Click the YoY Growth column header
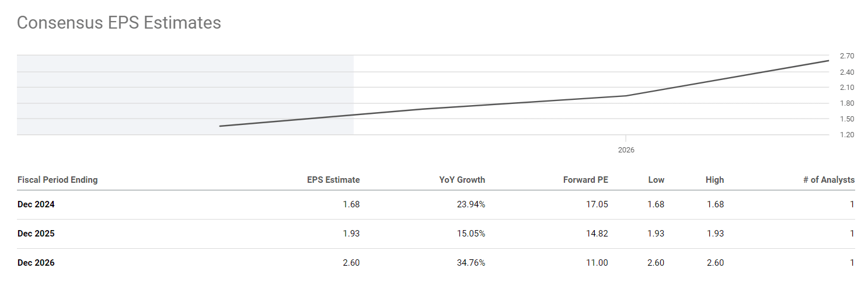 tap(462, 180)
